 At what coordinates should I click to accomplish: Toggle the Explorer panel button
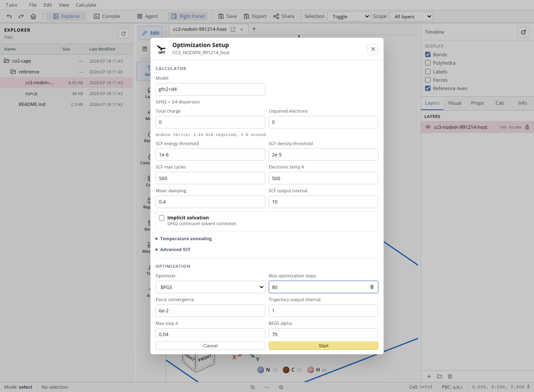point(66,16)
